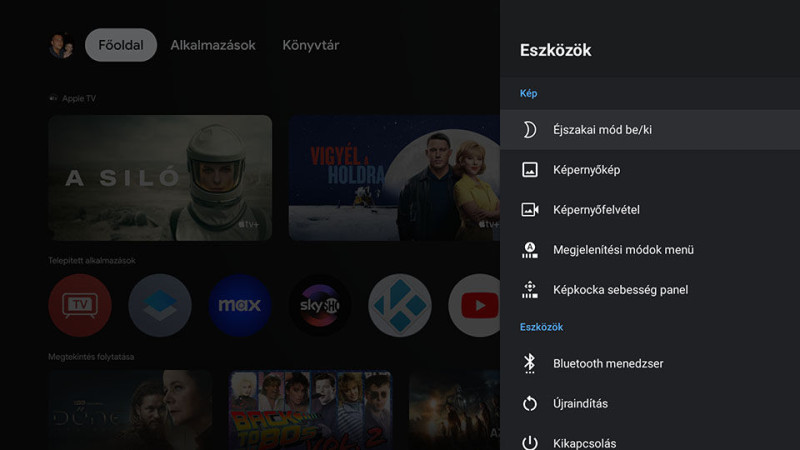Launch the Max app
Image resolution: width=800 pixels, height=450 pixels.
click(240, 305)
